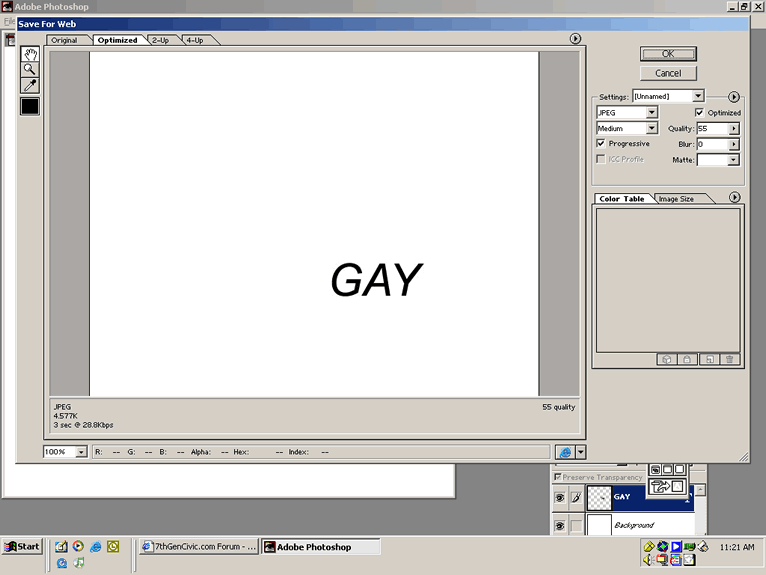Select the Eyedropper tool
The width and height of the screenshot is (766, 575).
[x=30, y=85]
